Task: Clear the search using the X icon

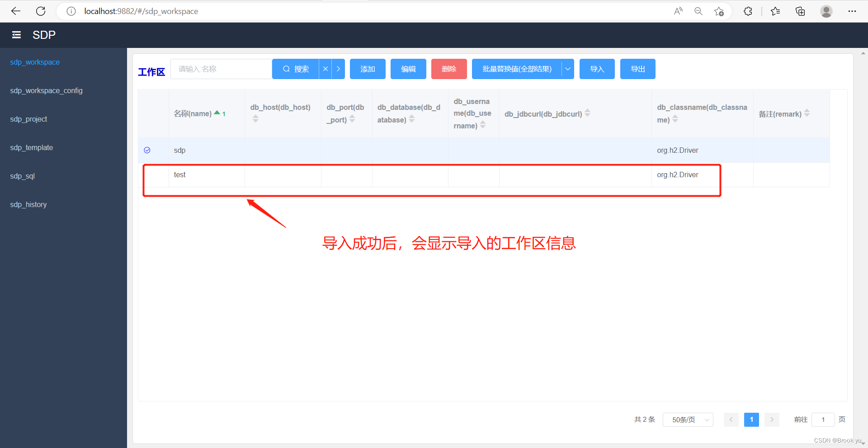Action: pos(325,69)
